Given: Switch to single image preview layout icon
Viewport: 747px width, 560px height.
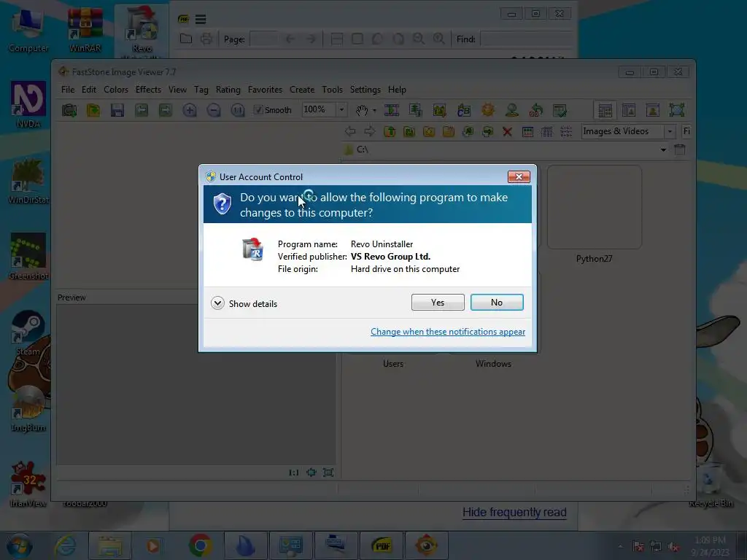Looking at the screenshot, I should tap(653, 111).
